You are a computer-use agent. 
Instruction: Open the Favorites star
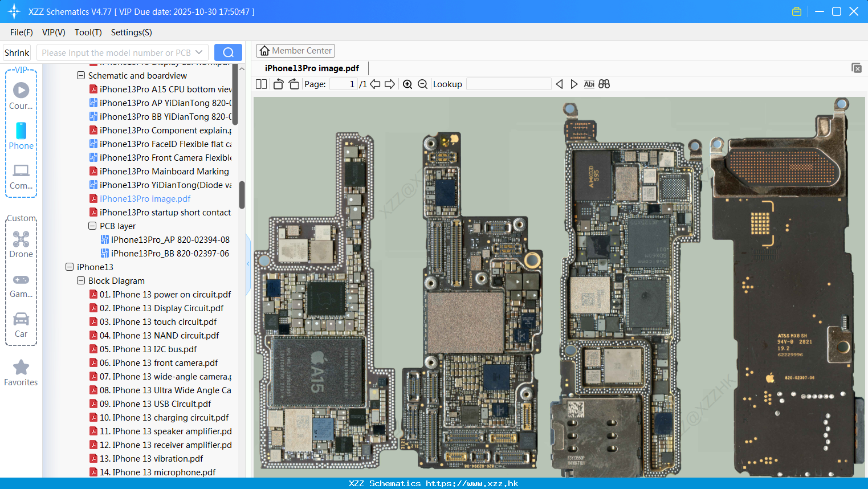tap(21, 367)
